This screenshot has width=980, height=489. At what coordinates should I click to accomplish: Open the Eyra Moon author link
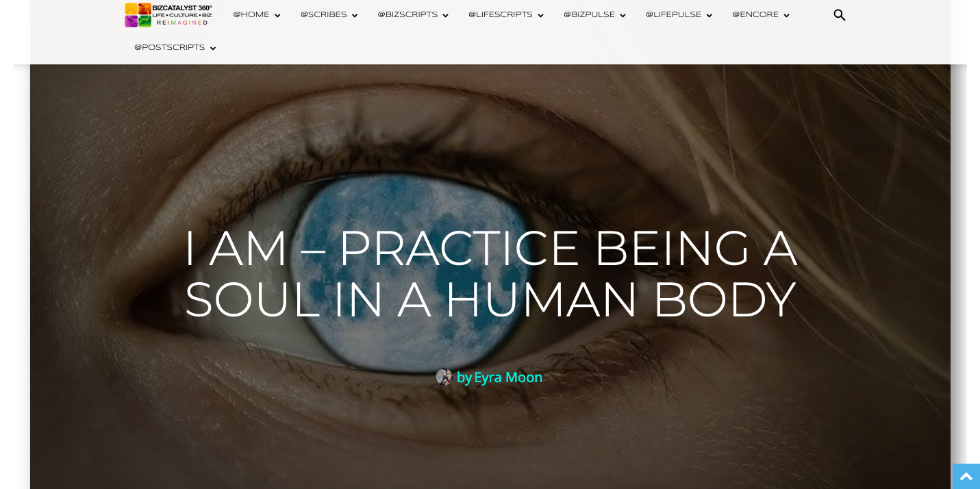(508, 377)
